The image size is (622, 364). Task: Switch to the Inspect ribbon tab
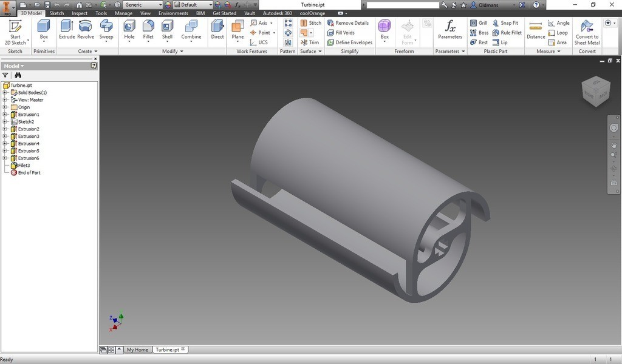coord(80,13)
